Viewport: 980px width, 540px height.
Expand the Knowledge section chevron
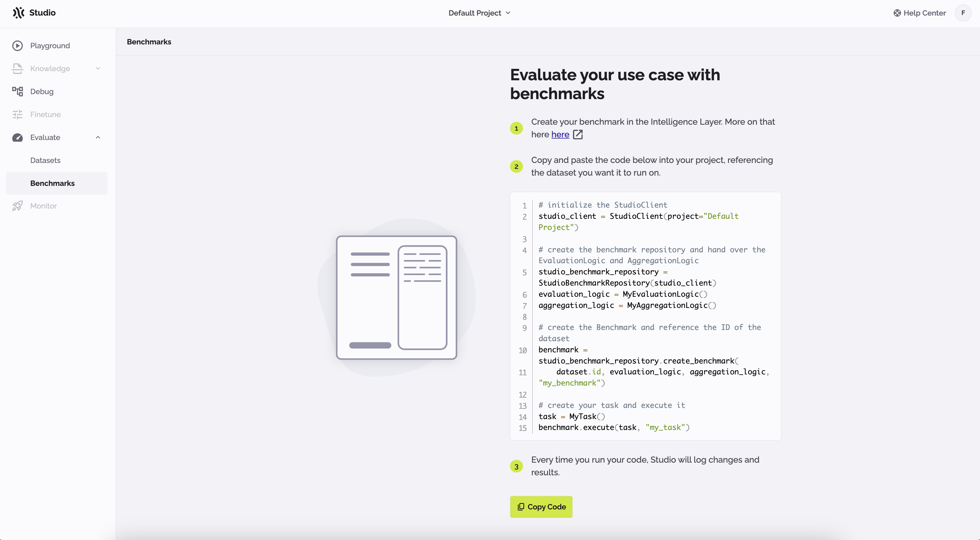pyautogui.click(x=98, y=69)
